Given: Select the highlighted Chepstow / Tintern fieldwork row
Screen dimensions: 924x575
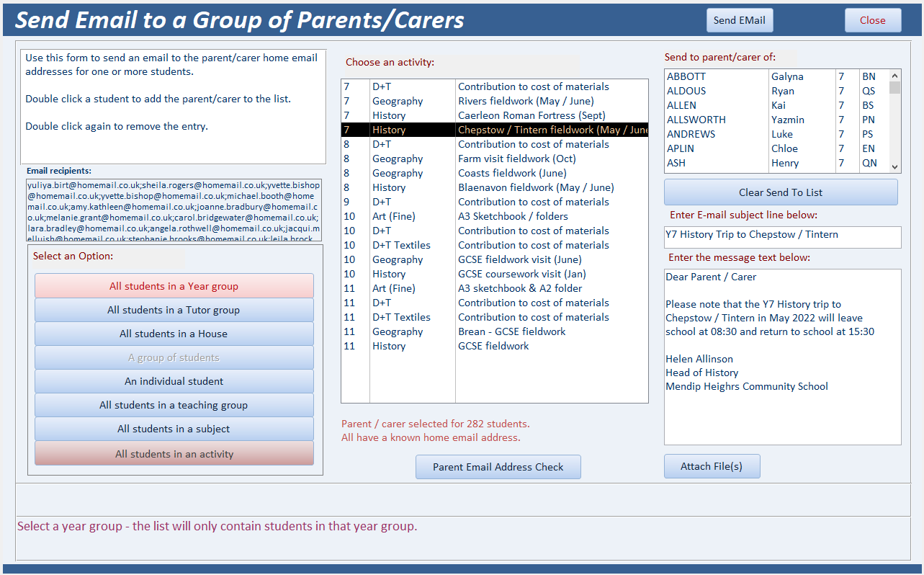Looking at the screenshot, I should coord(495,130).
